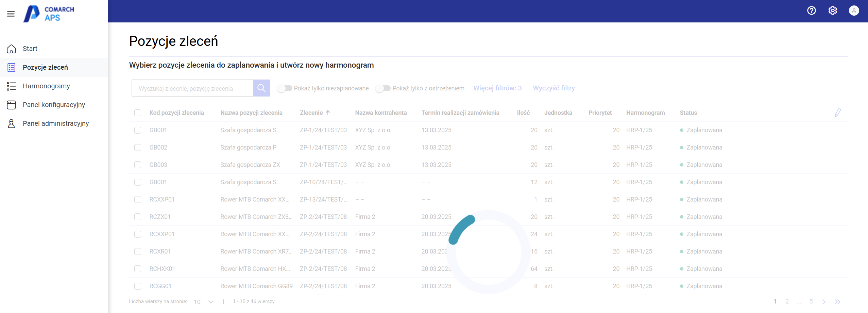Check the RCXR01 row checkbox
Image resolution: width=868 pixels, height=313 pixels.
click(138, 251)
